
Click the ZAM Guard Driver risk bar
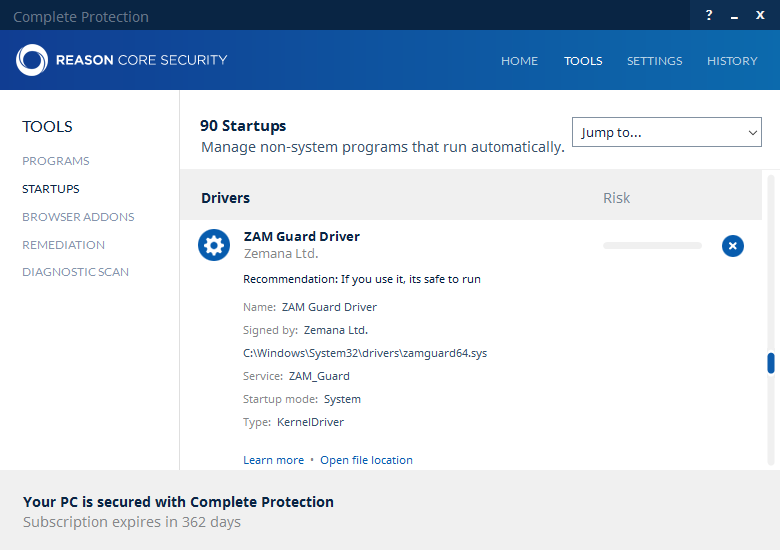tap(652, 245)
